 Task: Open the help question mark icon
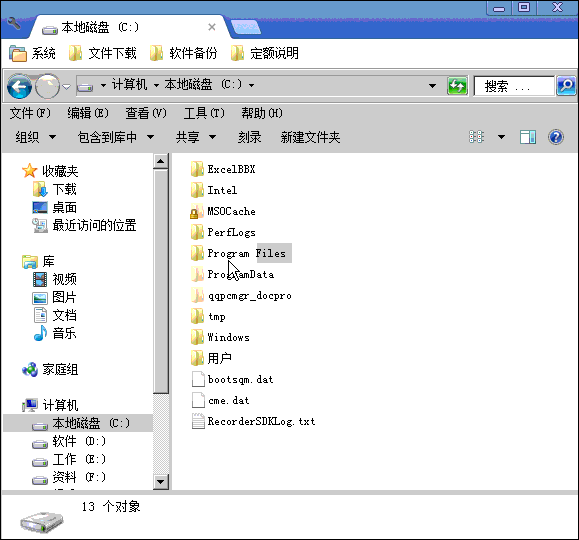pos(556,137)
